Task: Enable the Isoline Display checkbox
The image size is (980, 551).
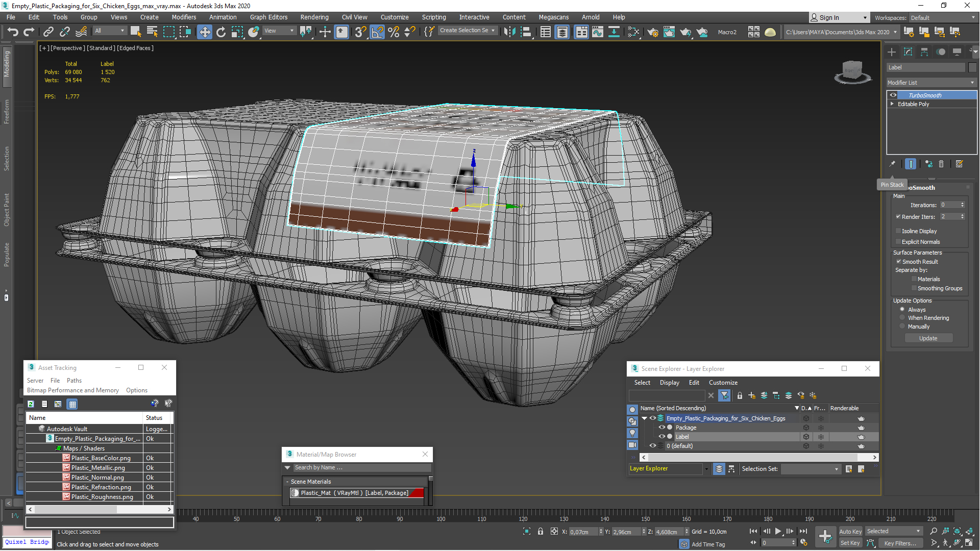Action: tap(898, 231)
